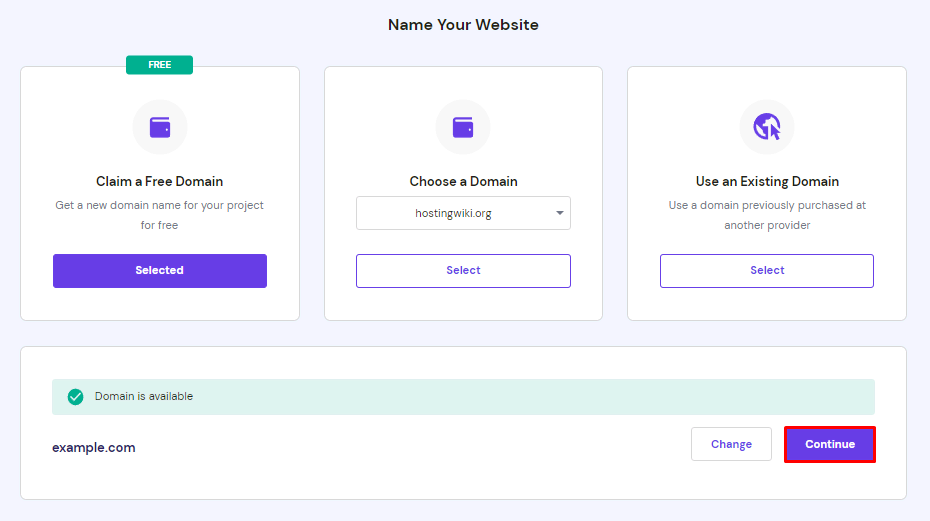Click the Name Your Website title
This screenshot has height=521, width=930.
(463, 25)
